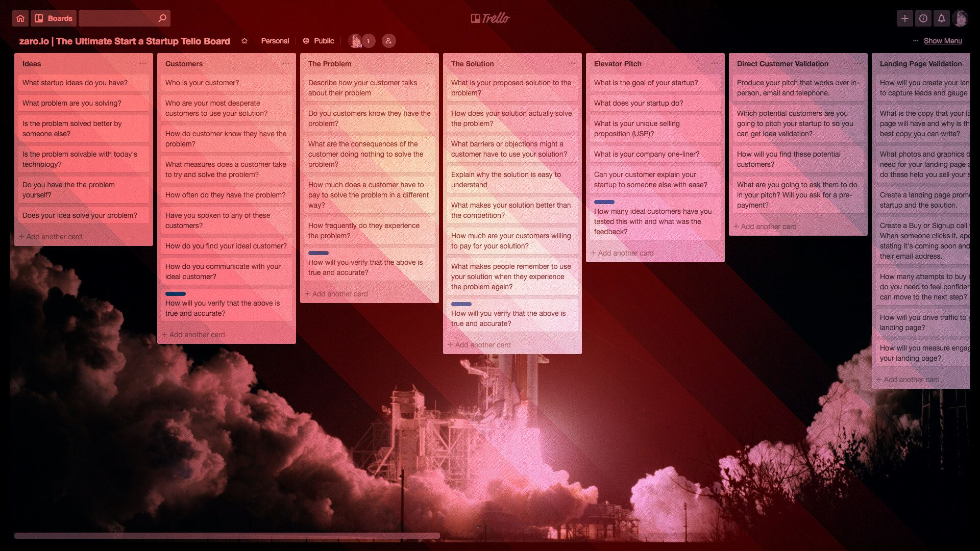Click the Trello home icon

click(x=20, y=18)
